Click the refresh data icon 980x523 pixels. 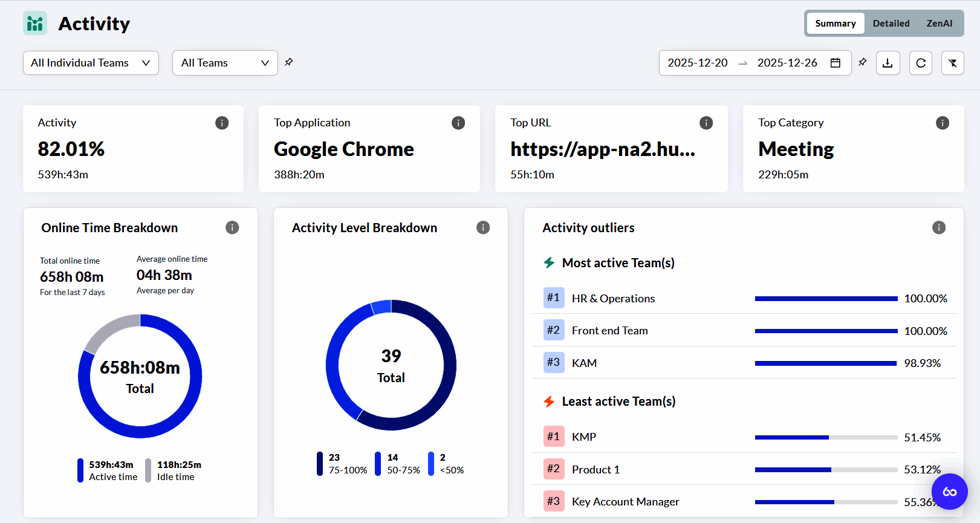[x=921, y=63]
